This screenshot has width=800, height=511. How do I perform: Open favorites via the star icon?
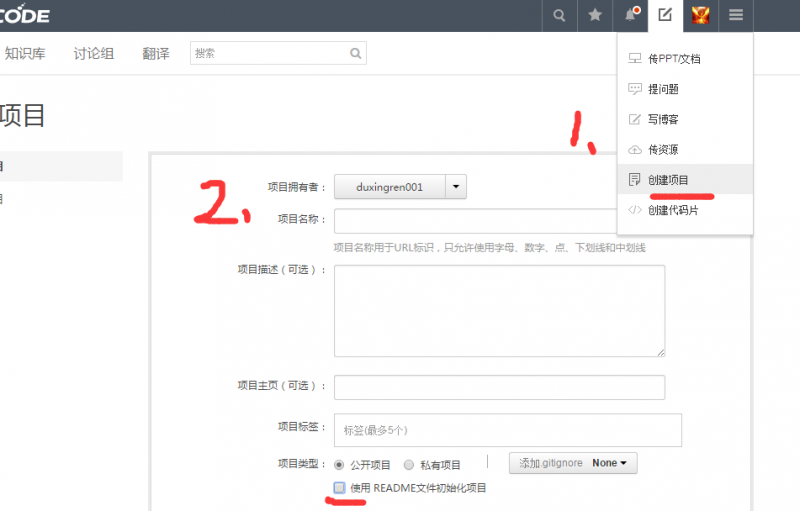click(595, 15)
